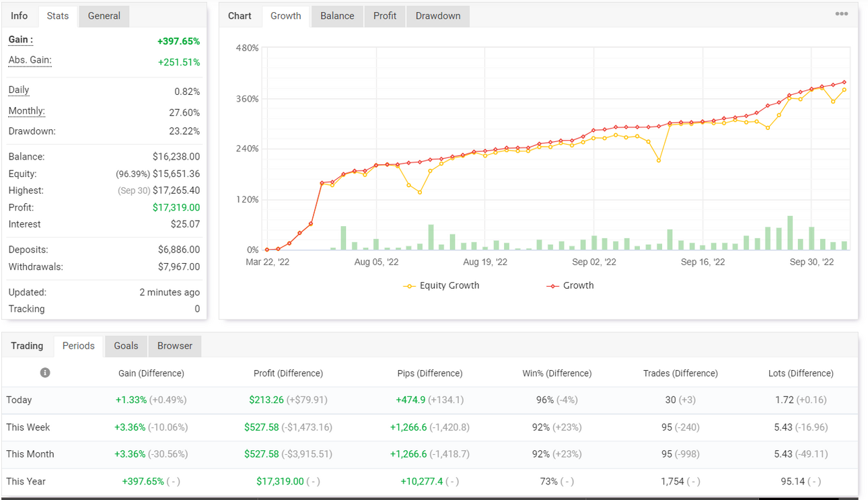Open the Drawdown chart tab
The width and height of the screenshot is (868, 500).
[438, 16]
